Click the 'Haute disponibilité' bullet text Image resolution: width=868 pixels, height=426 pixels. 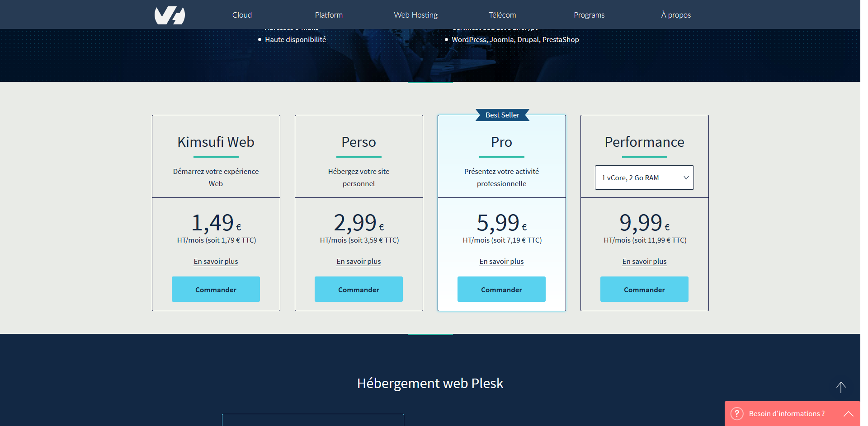tap(295, 39)
